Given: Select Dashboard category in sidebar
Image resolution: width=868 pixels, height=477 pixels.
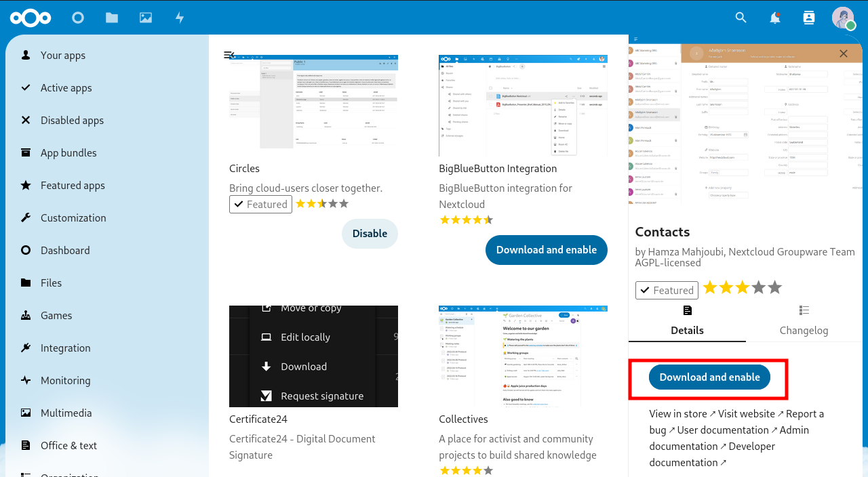Looking at the screenshot, I should (x=107, y=251).
